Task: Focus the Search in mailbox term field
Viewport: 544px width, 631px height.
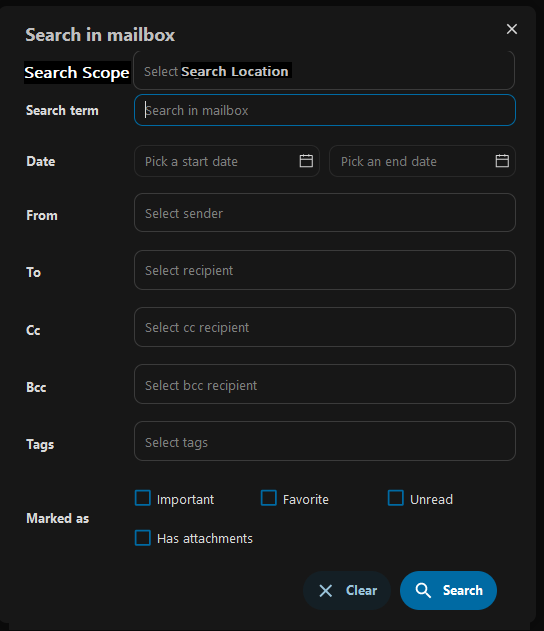Action: [x=325, y=110]
